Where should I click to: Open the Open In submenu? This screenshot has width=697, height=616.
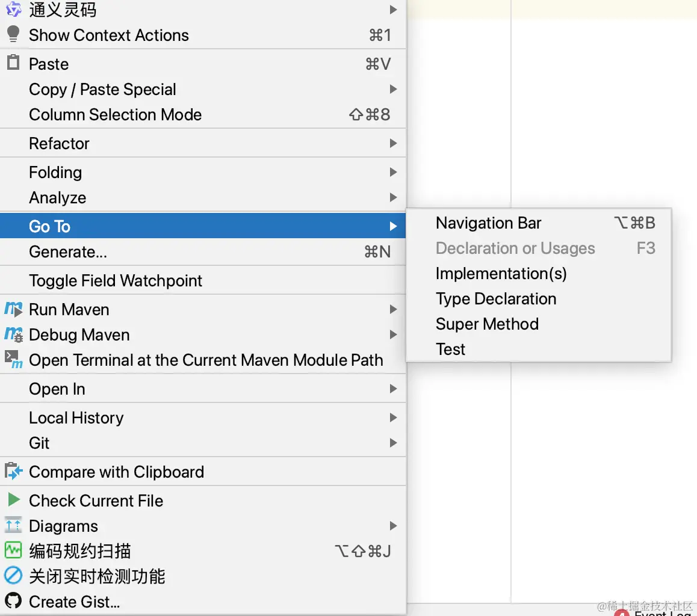[x=203, y=389]
